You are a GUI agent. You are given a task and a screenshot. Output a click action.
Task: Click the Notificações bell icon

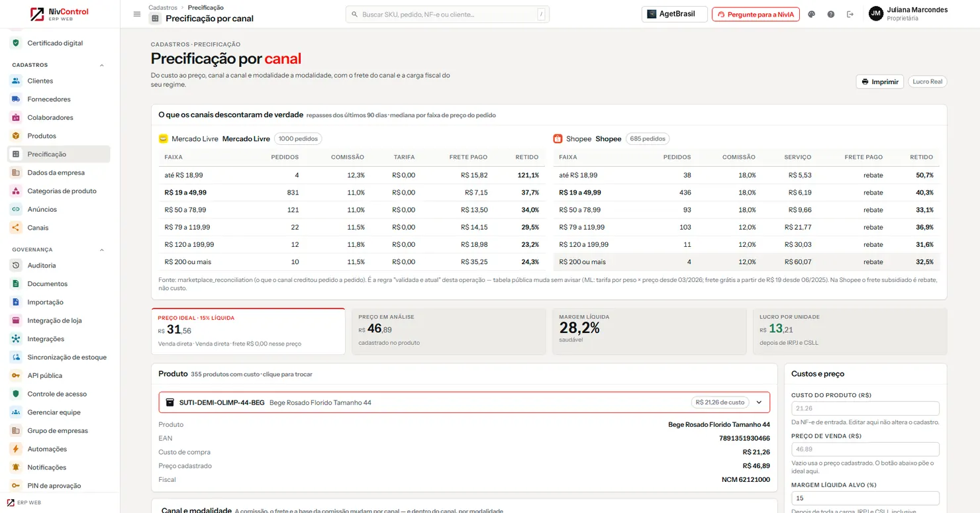click(16, 467)
